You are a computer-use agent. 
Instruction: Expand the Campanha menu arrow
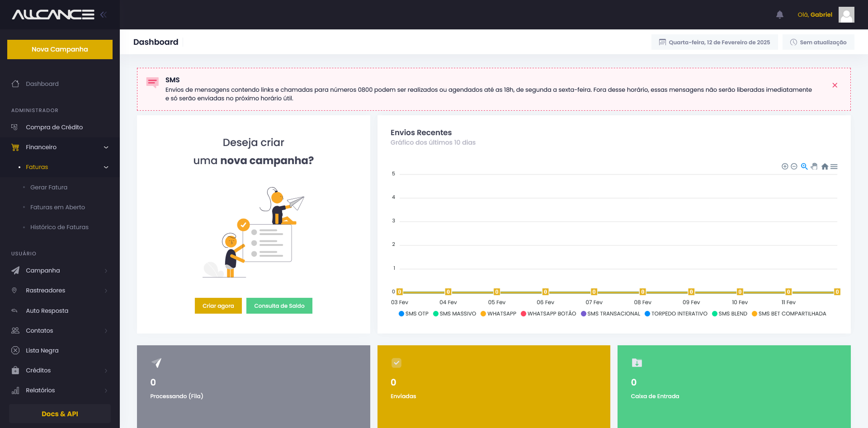[106, 271]
